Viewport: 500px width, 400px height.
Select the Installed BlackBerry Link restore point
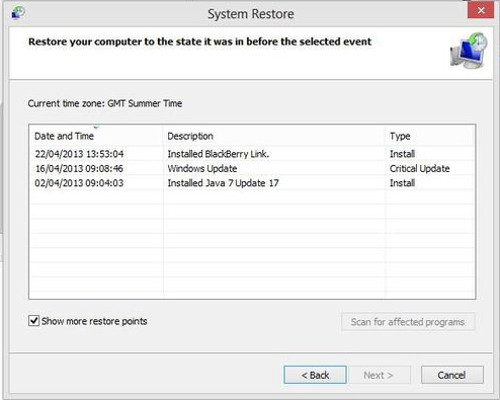(252, 154)
